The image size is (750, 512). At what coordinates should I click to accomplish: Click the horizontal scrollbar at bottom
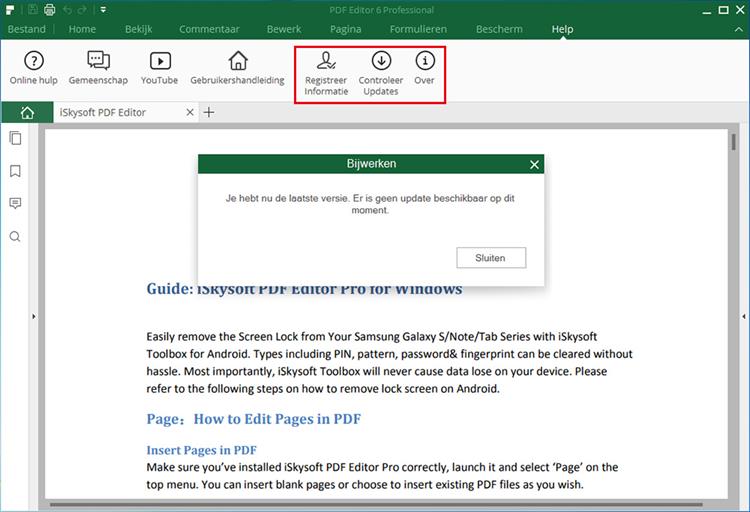376,504
